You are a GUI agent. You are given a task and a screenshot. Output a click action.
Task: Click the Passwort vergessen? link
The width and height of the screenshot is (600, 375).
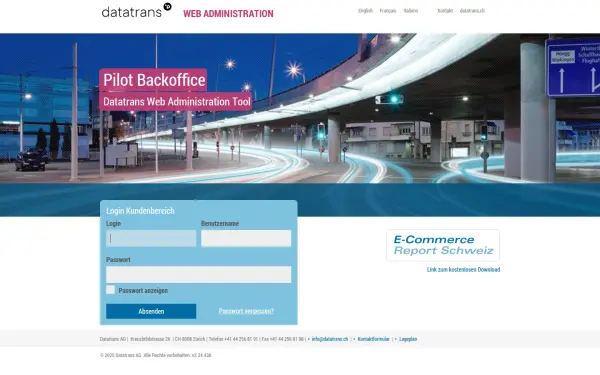[x=246, y=311]
